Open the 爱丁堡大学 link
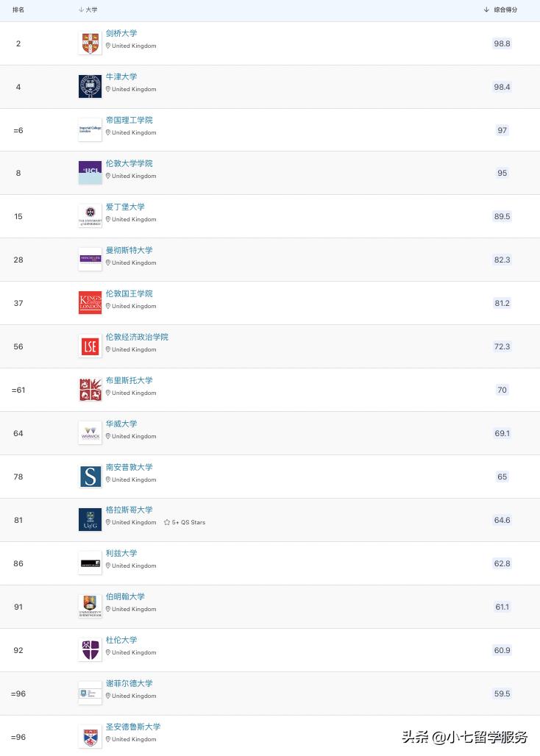540x756 pixels. (125, 207)
